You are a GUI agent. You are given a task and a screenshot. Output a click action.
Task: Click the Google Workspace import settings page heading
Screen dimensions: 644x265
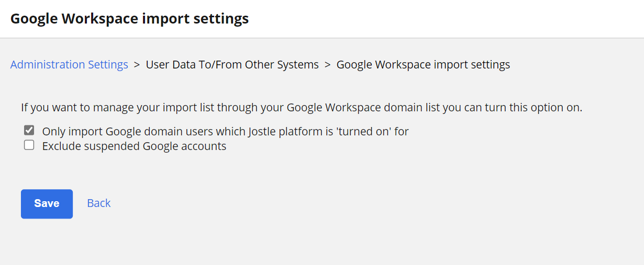coord(129,19)
